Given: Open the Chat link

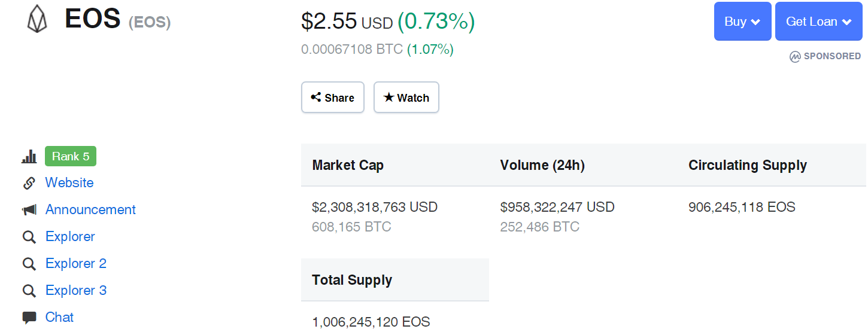Looking at the screenshot, I should click(x=59, y=317).
